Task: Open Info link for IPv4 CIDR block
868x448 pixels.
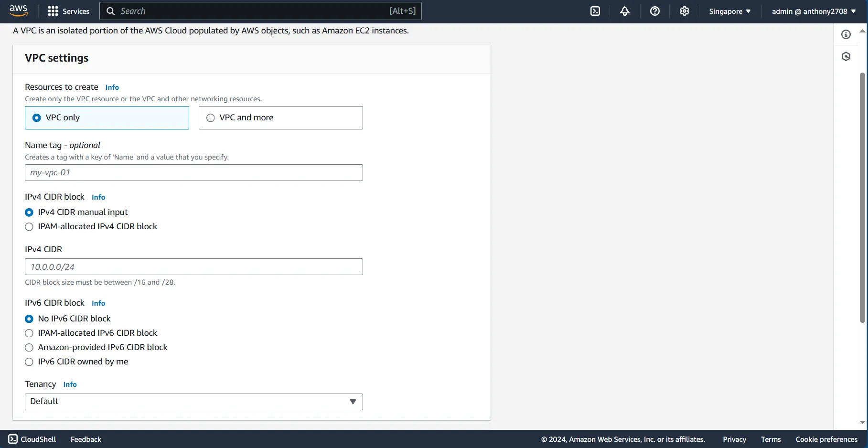Action: (x=98, y=197)
